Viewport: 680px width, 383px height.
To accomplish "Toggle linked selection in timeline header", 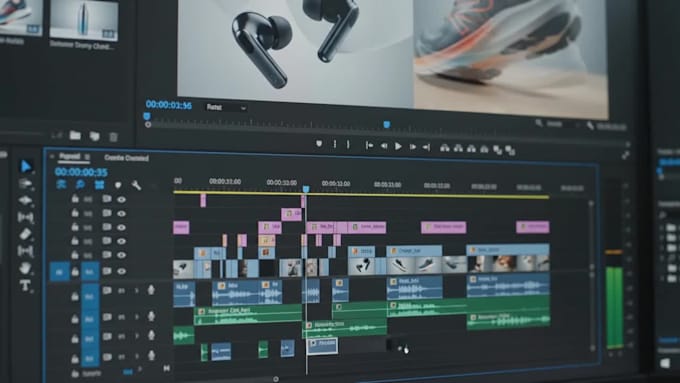I will (100, 185).
